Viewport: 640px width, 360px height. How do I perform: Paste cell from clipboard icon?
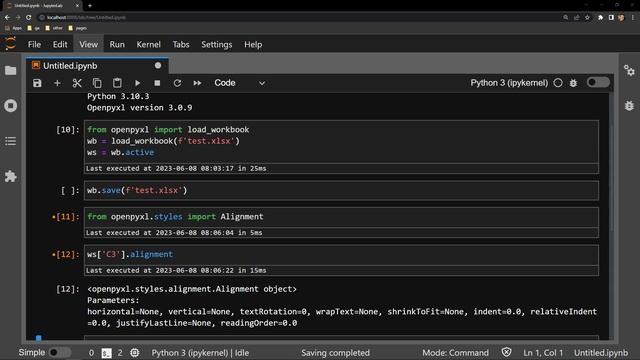[117, 83]
